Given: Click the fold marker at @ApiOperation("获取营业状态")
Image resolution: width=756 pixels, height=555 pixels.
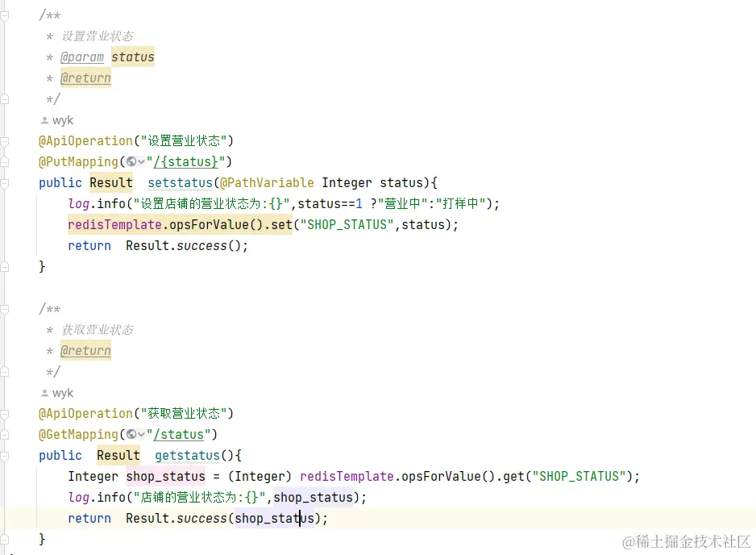Looking at the screenshot, I should (x=4, y=414).
